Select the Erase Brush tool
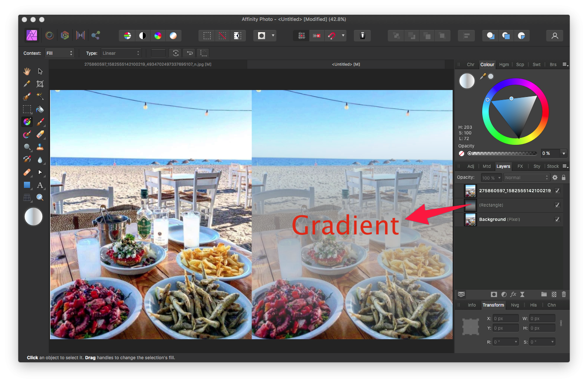Image resolution: width=588 pixels, height=384 pixels. pyautogui.click(x=40, y=134)
